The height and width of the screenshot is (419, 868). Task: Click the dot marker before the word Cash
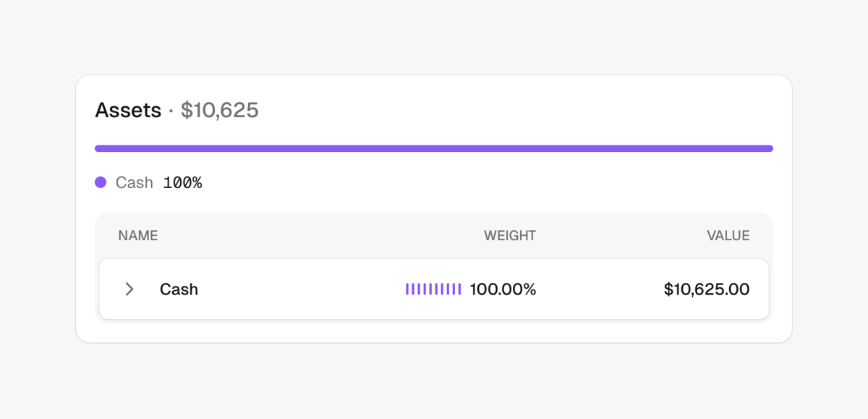[x=101, y=182]
